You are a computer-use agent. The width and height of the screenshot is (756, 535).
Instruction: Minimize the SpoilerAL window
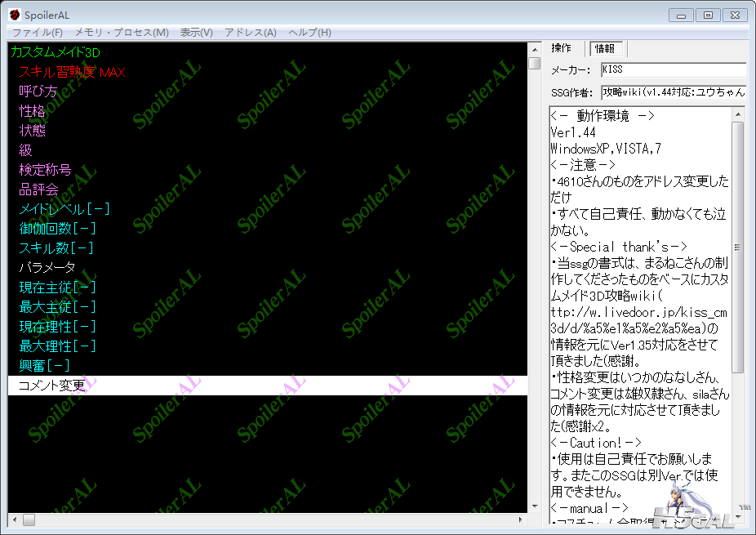(x=681, y=16)
